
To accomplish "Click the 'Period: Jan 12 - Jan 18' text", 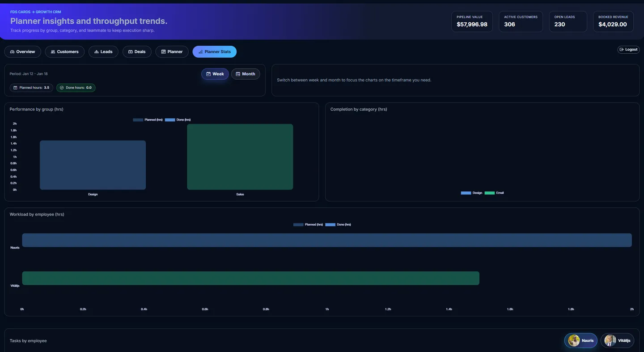I will coord(29,74).
